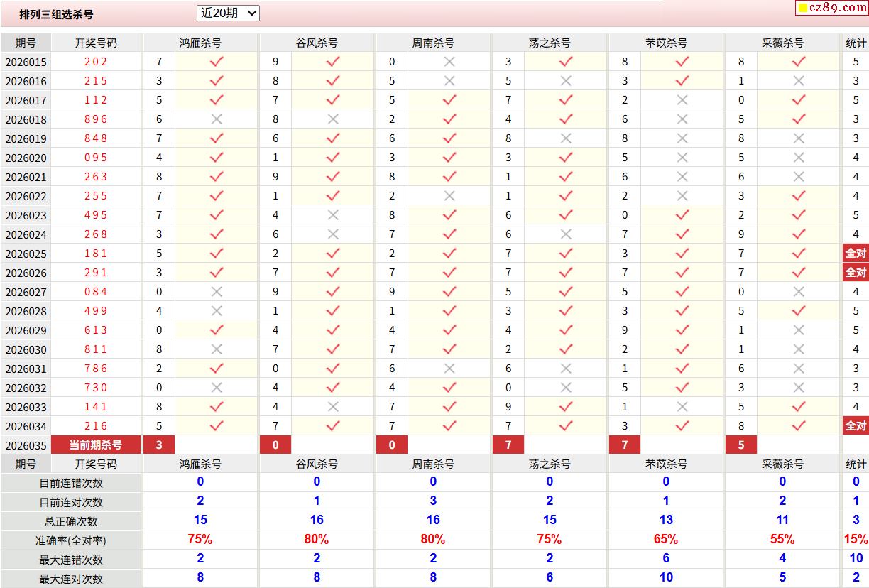The width and height of the screenshot is (869, 588).
Task: Click the red checkmark for 采薇杀号 in row 2026034
Action: click(799, 426)
